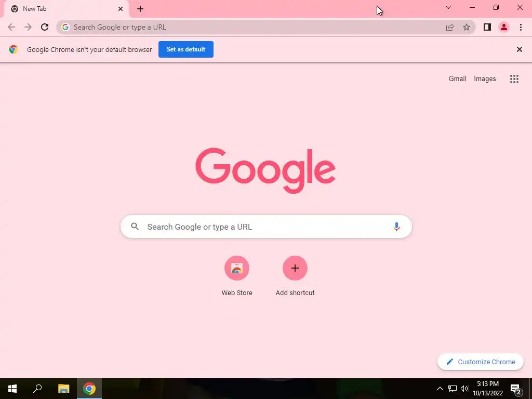Image resolution: width=532 pixels, height=399 pixels.
Task: Click Customize Chrome button
Action: coord(481,362)
